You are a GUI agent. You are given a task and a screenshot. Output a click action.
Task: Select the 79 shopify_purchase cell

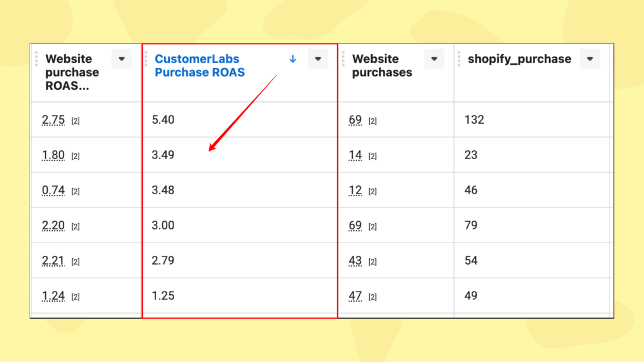(x=532, y=226)
